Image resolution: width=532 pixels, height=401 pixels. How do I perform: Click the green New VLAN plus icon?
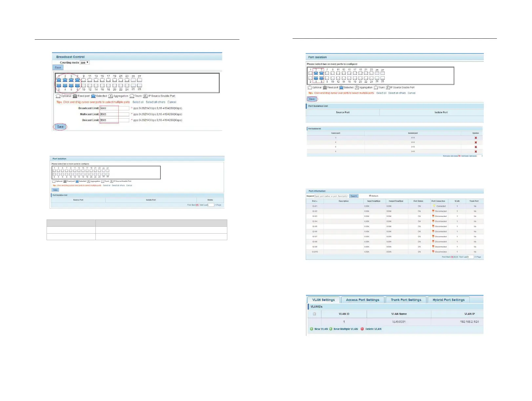pyautogui.click(x=312, y=329)
